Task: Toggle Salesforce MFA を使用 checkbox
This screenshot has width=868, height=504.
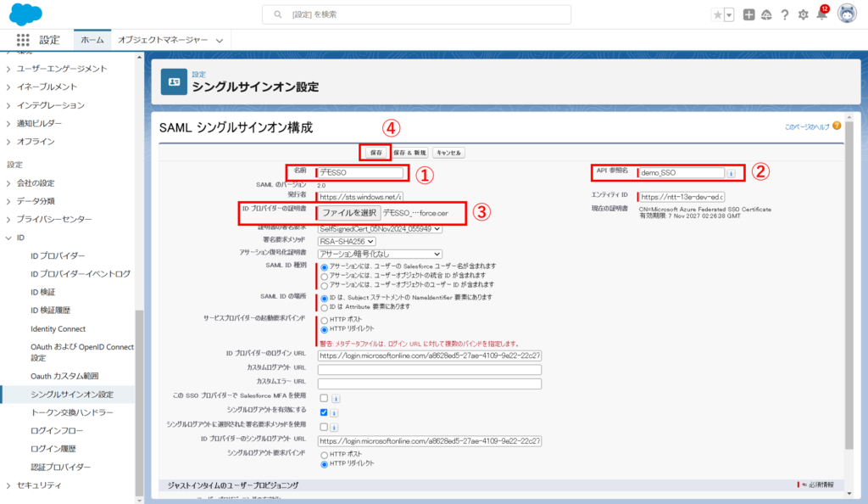Action: click(324, 398)
